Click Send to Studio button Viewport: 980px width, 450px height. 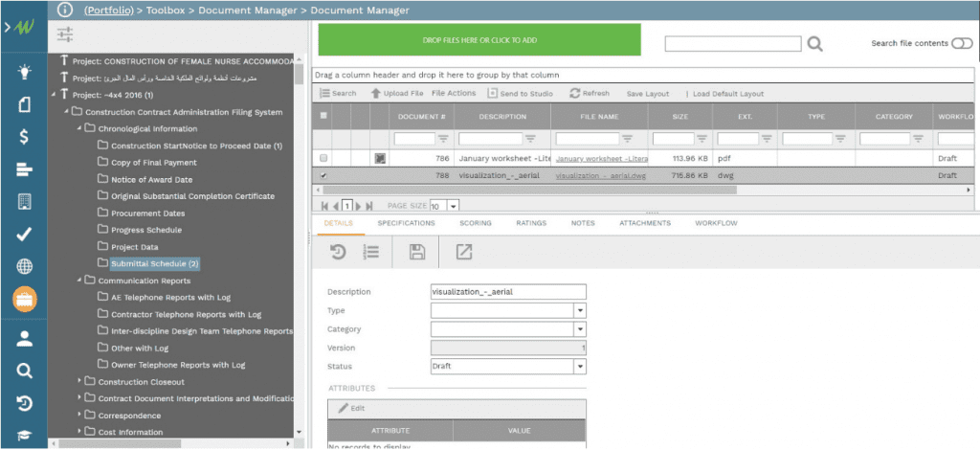pos(520,94)
